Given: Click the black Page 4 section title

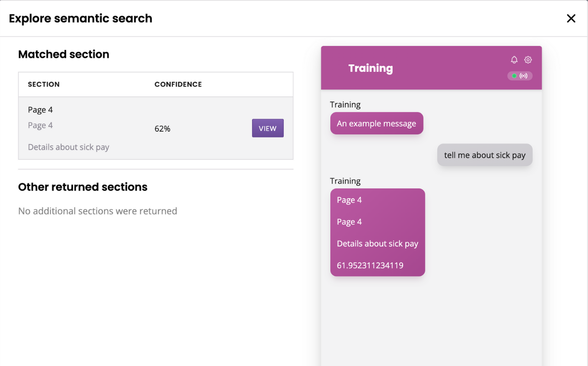Looking at the screenshot, I should [40, 110].
